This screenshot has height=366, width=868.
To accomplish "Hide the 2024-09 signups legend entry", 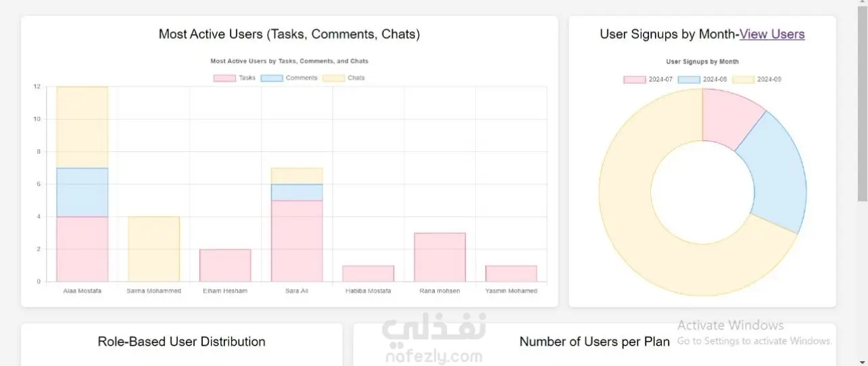I will (x=756, y=80).
